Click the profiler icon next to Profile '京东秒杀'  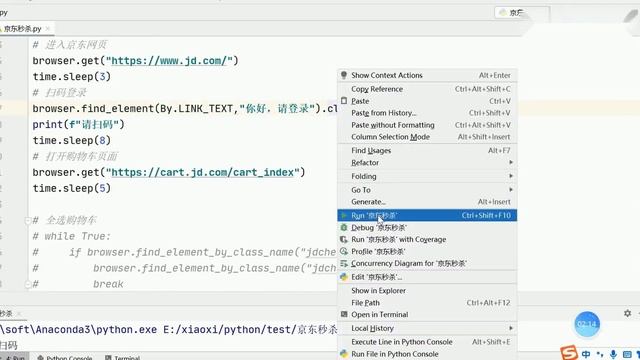[x=344, y=251]
